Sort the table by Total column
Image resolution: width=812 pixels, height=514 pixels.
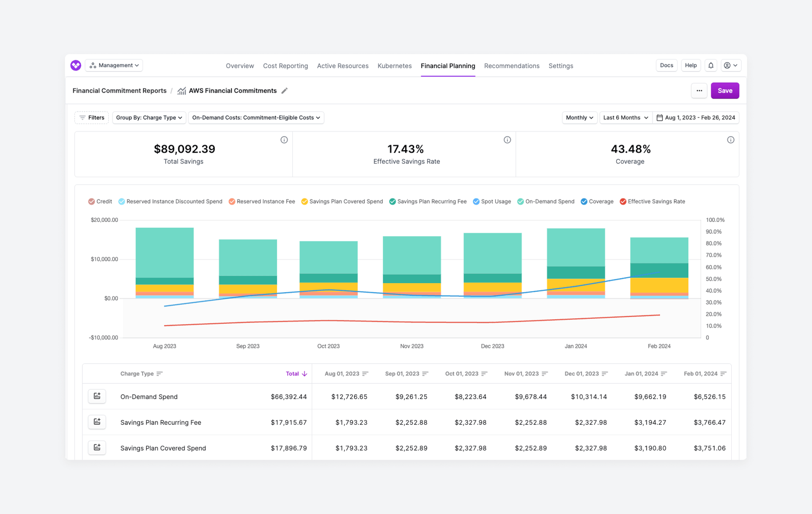click(296, 374)
